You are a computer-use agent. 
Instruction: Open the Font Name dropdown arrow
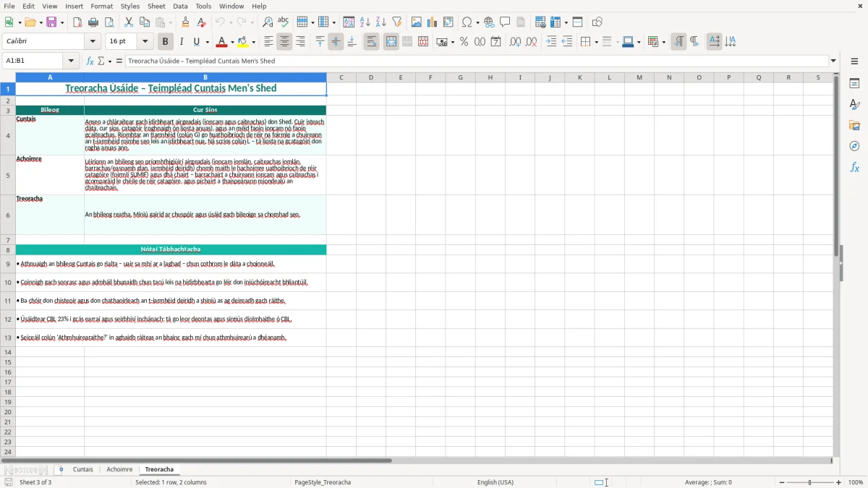(x=93, y=42)
